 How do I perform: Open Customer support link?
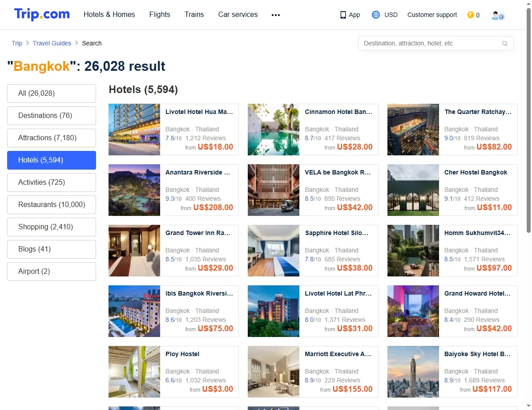(x=432, y=15)
